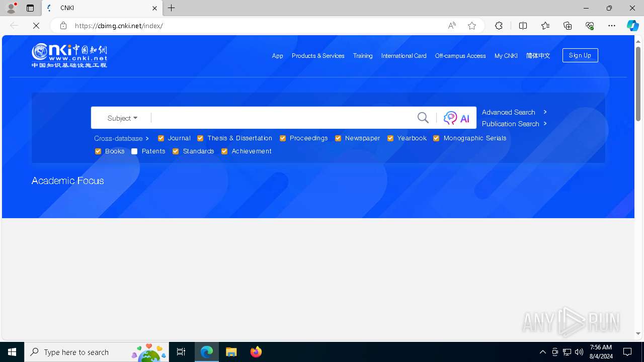Screen dimensions: 644x362
Task: Open App menu item
Action: pos(278,56)
